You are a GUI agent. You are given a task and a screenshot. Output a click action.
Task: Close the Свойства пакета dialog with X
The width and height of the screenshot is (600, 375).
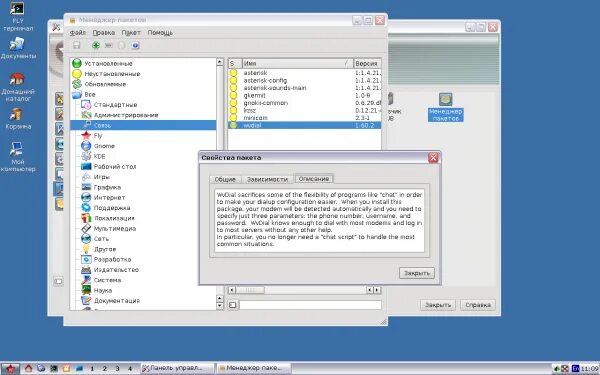pyautogui.click(x=433, y=158)
